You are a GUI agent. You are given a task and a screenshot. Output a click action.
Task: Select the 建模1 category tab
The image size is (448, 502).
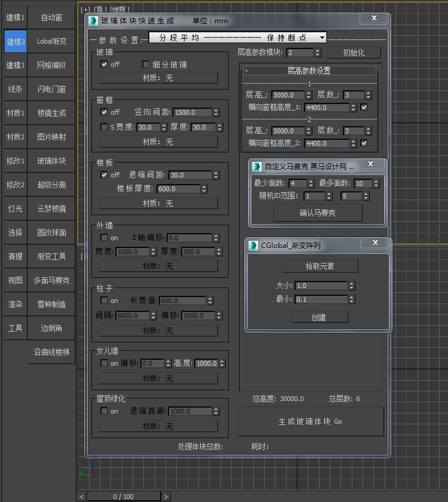(16, 17)
